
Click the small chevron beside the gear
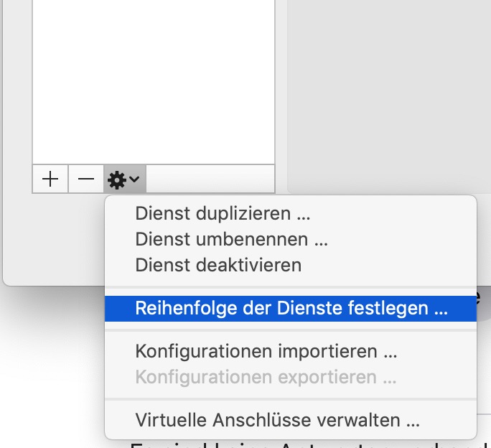pos(134,179)
